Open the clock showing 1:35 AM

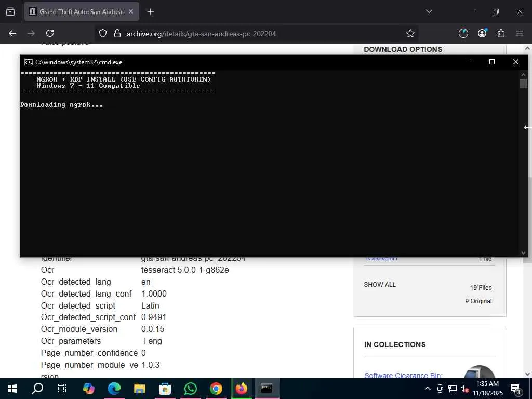487,389
